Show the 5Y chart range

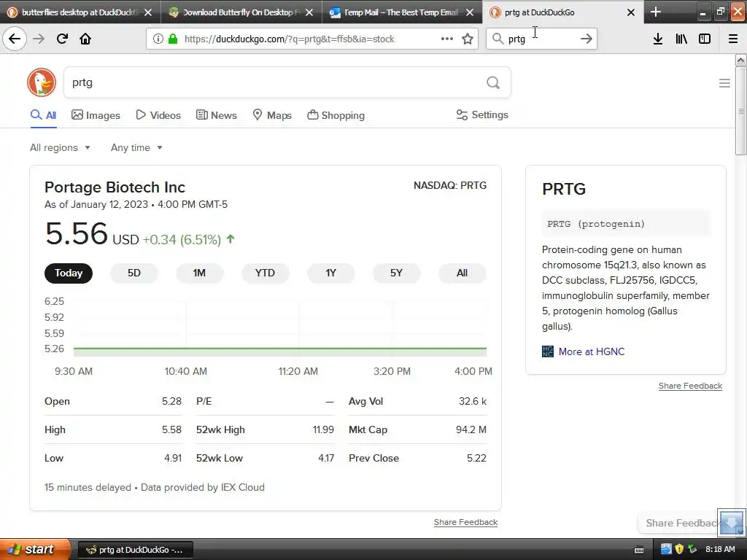(396, 273)
